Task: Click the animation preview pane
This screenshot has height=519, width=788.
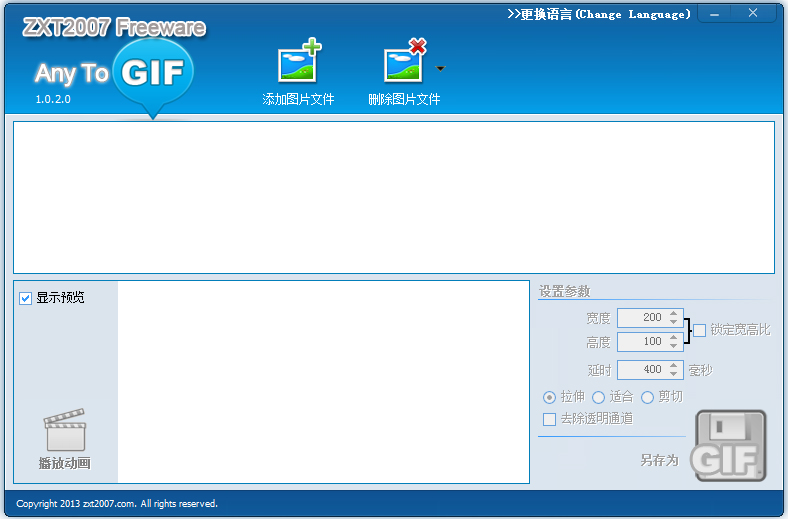Action: [x=324, y=382]
